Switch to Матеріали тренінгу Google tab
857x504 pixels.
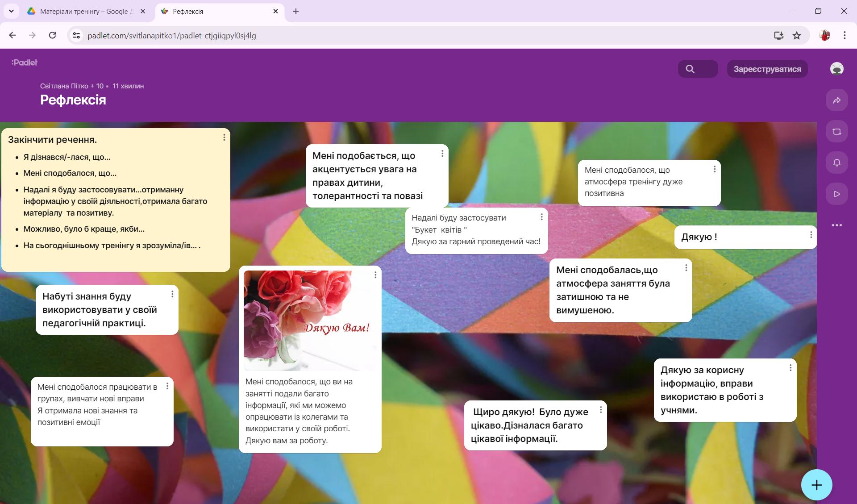coord(85,12)
